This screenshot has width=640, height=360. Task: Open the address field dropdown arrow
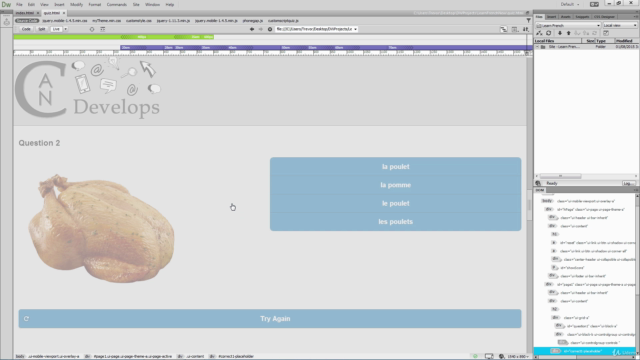click(356, 29)
